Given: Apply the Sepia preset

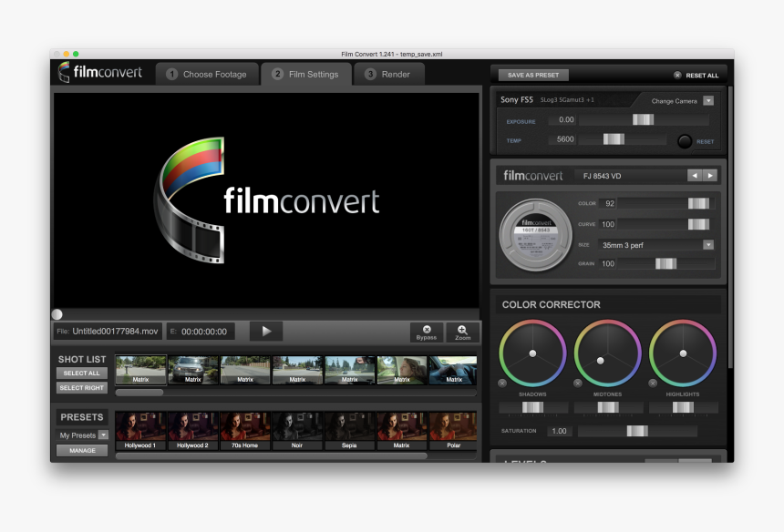Looking at the screenshot, I should coord(349,431).
